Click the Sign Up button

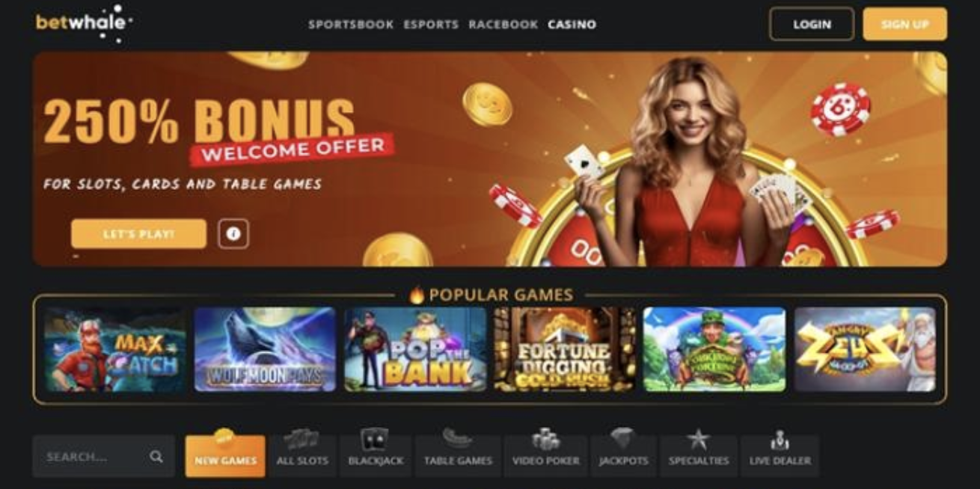coord(904,24)
